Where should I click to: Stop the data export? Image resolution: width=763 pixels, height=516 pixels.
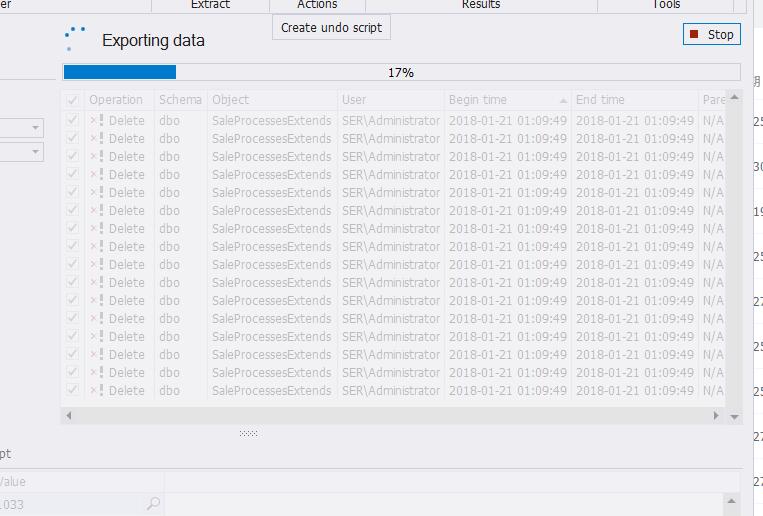(711, 35)
